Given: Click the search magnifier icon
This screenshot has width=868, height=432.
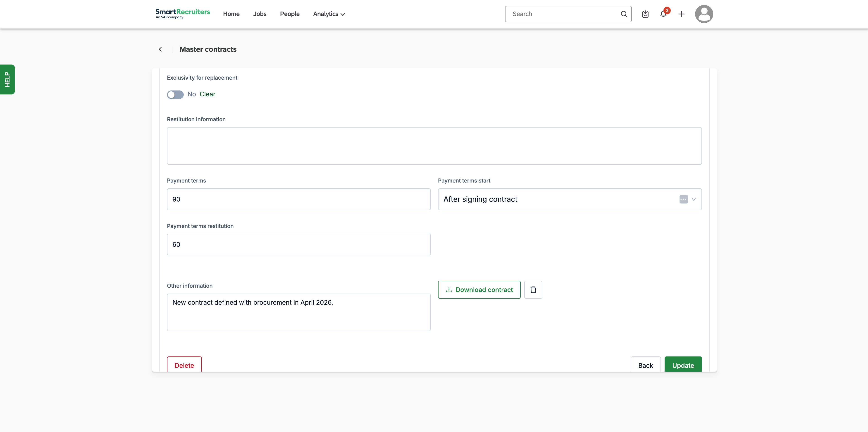Looking at the screenshot, I should coord(624,14).
